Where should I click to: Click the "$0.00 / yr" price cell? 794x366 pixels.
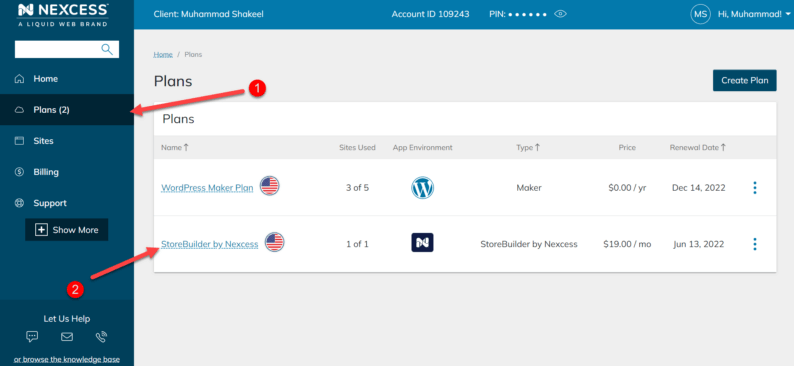(x=627, y=188)
